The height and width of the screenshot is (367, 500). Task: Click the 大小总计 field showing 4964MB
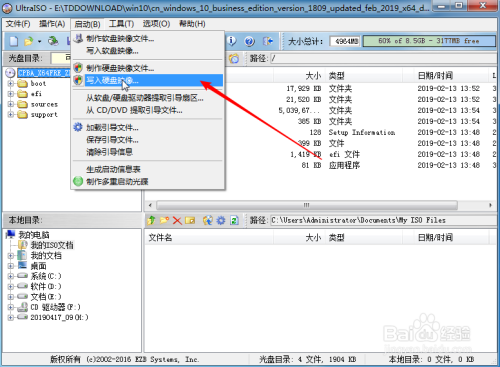pos(345,41)
